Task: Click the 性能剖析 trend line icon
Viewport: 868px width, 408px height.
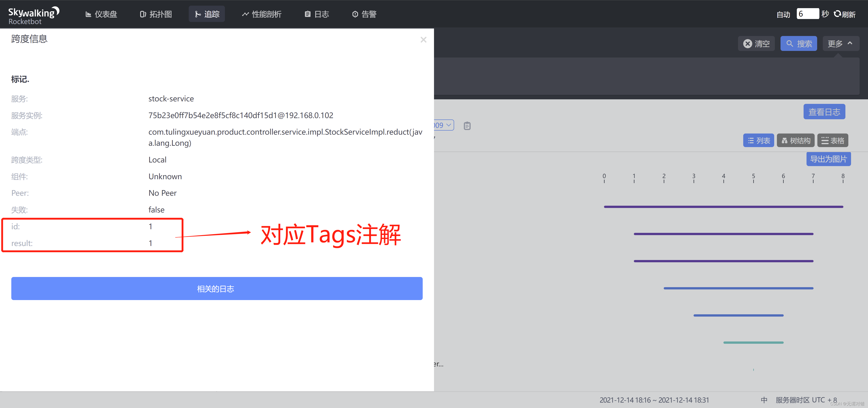Action: [x=245, y=14]
